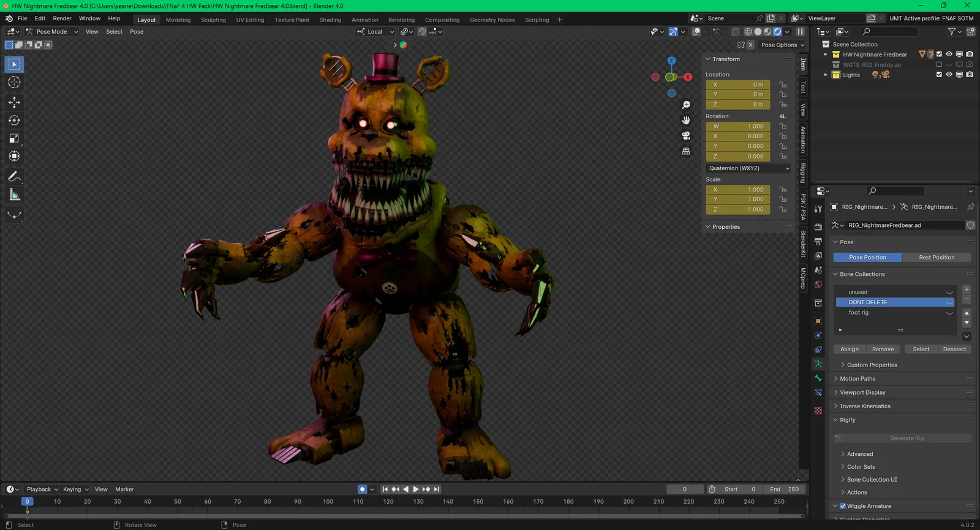
Task: Click the play animation button
Action: (x=416, y=489)
